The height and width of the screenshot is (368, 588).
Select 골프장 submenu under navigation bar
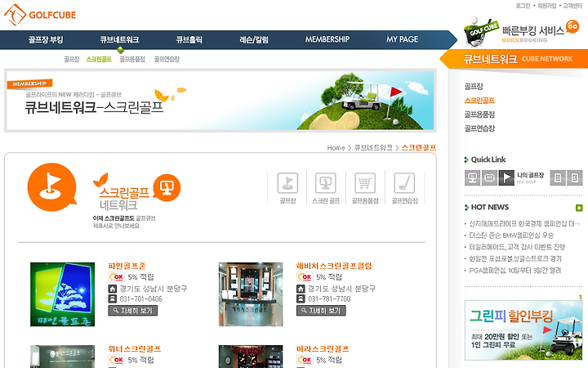(x=71, y=60)
